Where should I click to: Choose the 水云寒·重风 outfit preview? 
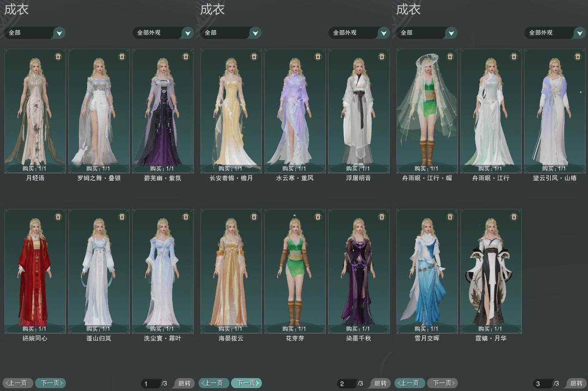point(295,111)
